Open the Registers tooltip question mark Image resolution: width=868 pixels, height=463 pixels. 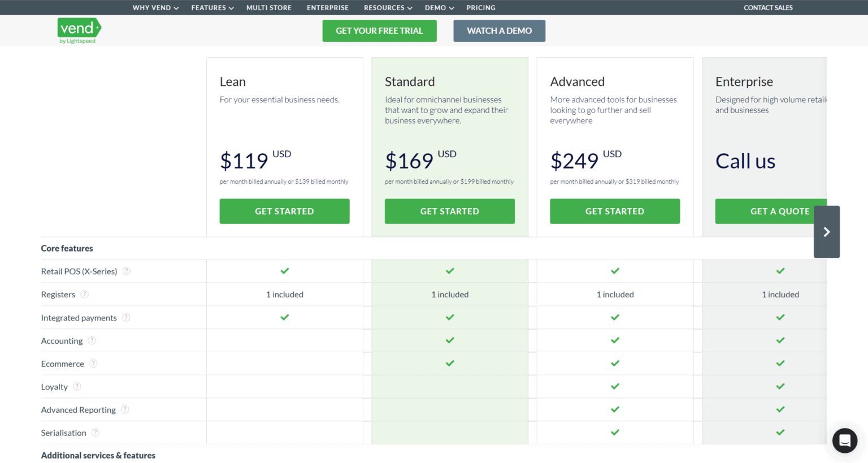tap(85, 295)
